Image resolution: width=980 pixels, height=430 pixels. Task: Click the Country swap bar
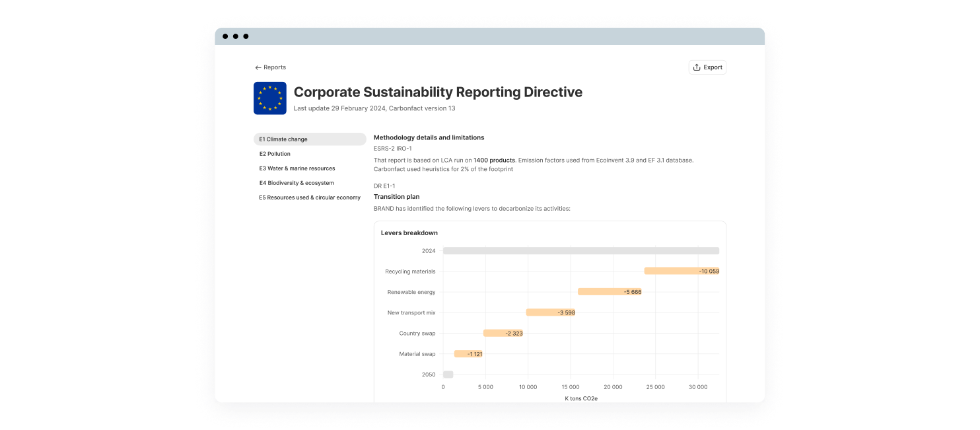503,333
